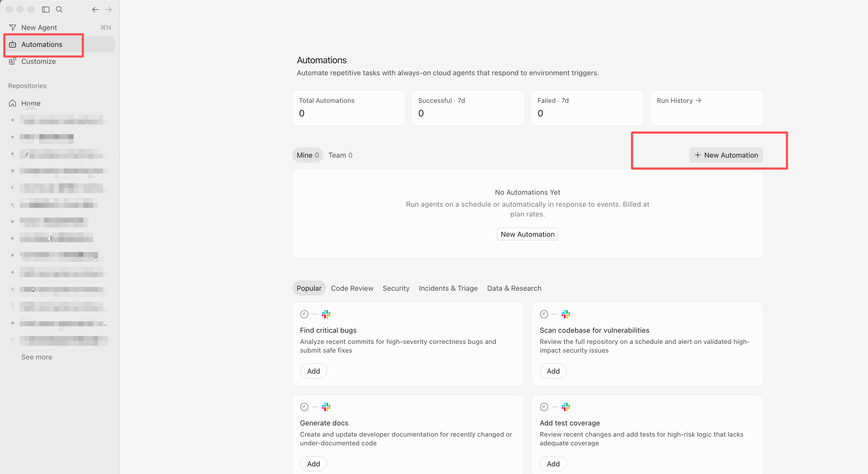Open Automations in sidebar
This screenshot has width=868, height=474.
[60, 44]
